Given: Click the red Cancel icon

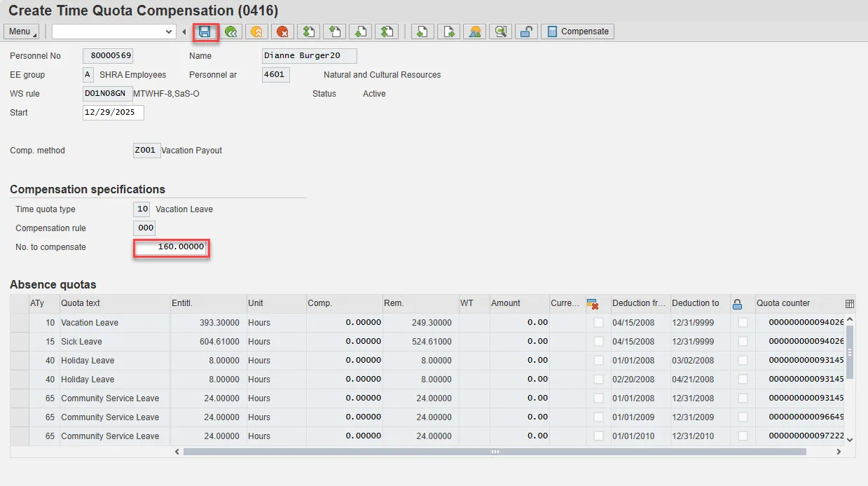Looking at the screenshot, I should click(282, 32).
